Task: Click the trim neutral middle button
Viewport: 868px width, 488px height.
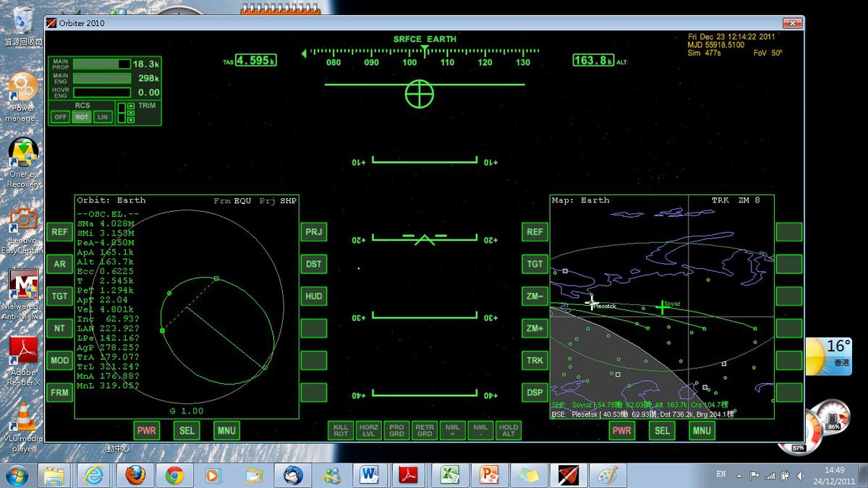Action: point(130,113)
